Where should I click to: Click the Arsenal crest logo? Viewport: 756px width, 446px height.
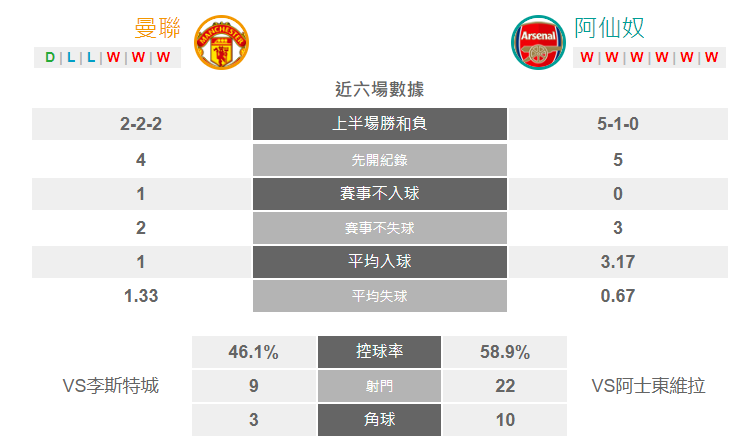point(539,42)
